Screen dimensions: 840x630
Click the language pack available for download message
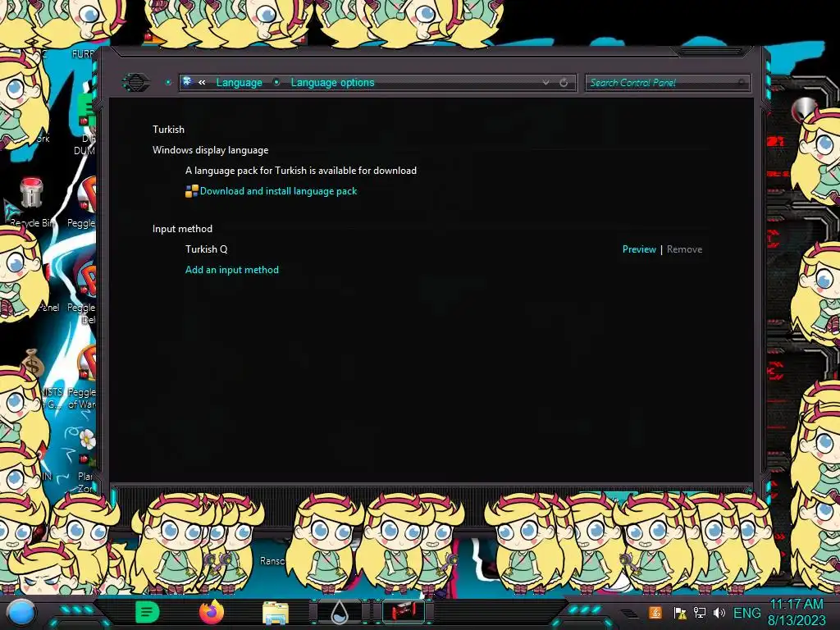click(x=300, y=171)
